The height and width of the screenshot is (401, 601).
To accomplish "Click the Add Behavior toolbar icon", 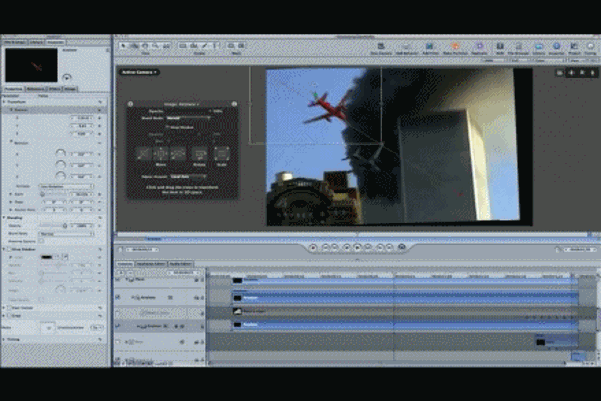I will click(408, 46).
